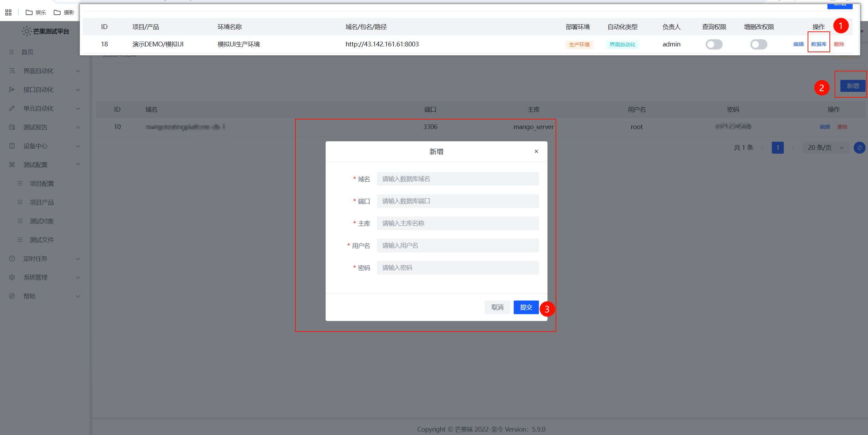Toggle the 查询权限 switch for row 18
This screenshot has width=868, height=435.
[x=714, y=44]
